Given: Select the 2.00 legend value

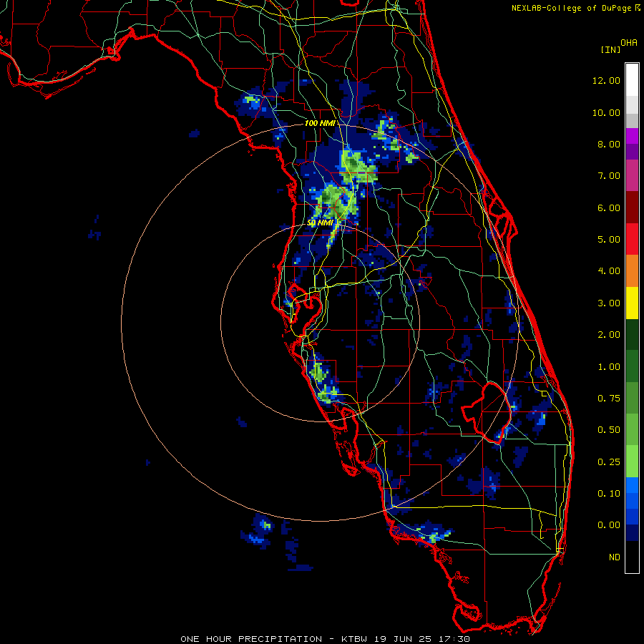Looking at the screenshot, I should (609, 335).
